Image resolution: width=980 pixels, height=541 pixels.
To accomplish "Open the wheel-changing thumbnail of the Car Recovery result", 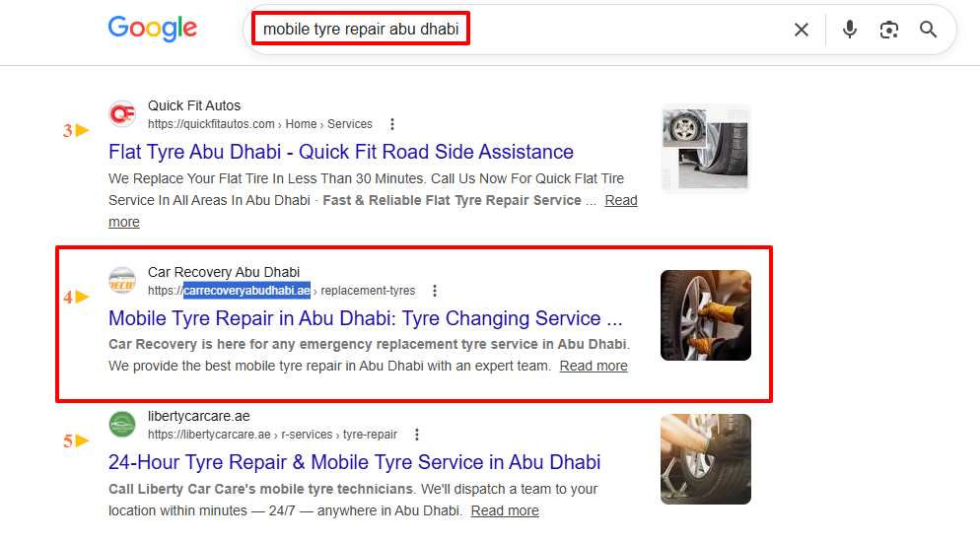I will (x=706, y=315).
